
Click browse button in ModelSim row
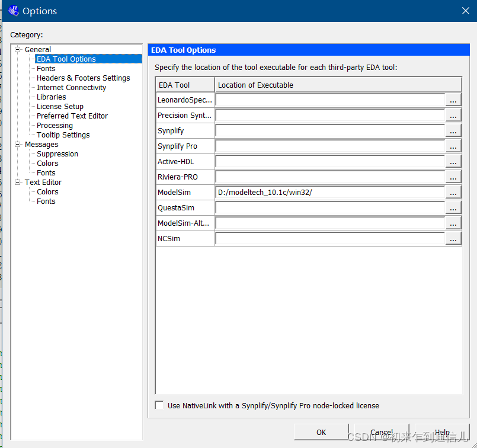pyautogui.click(x=453, y=193)
